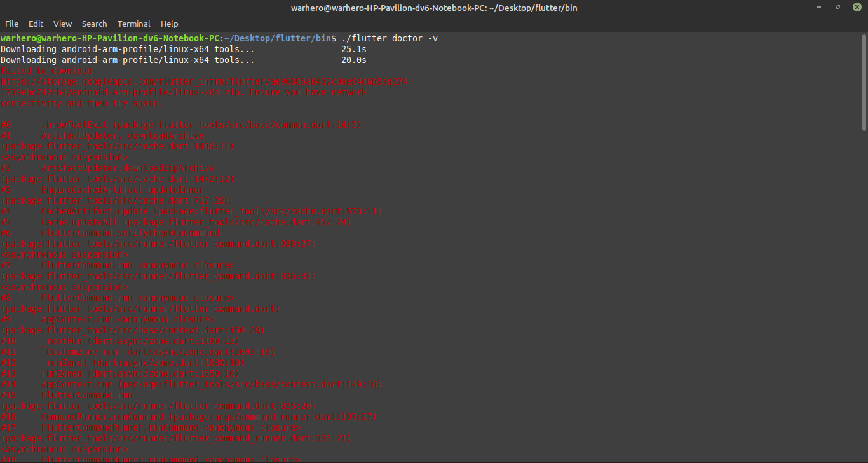This screenshot has width=868, height=463.
Task: Click the orange close icon in the titlebar
Action: click(x=857, y=7)
